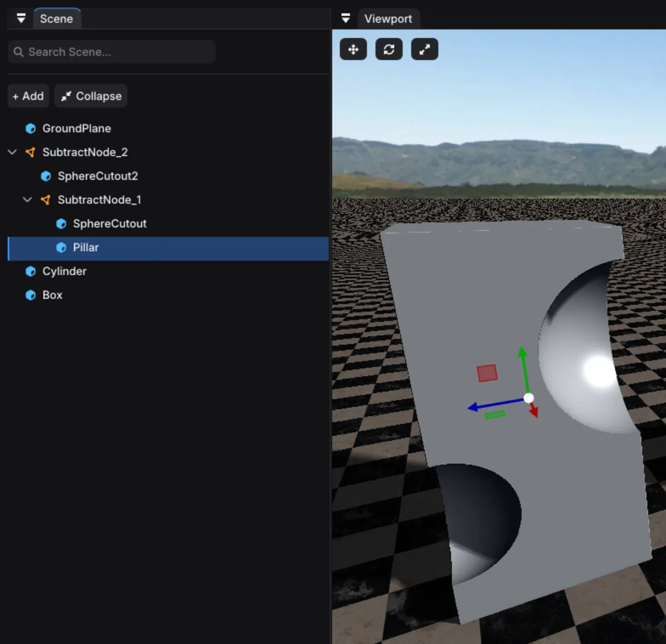Switch to the Viewport tab
This screenshot has height=644, width=666.
tap(388, 19)
